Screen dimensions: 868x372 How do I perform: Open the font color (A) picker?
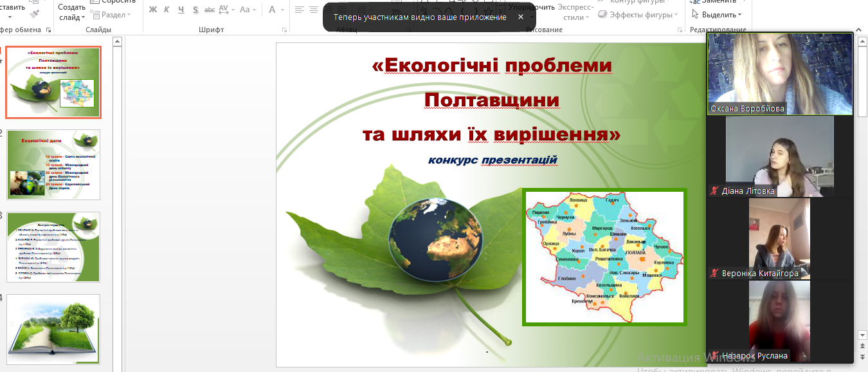click(x=276, y=10)
